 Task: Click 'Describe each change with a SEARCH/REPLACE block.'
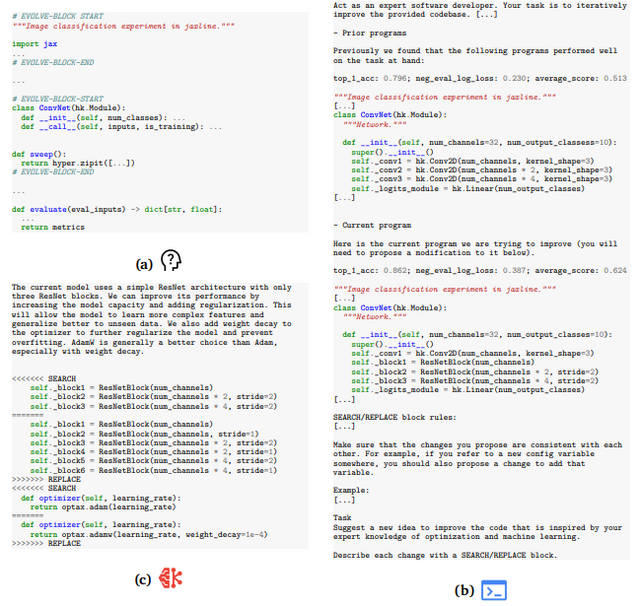[445, 555]
